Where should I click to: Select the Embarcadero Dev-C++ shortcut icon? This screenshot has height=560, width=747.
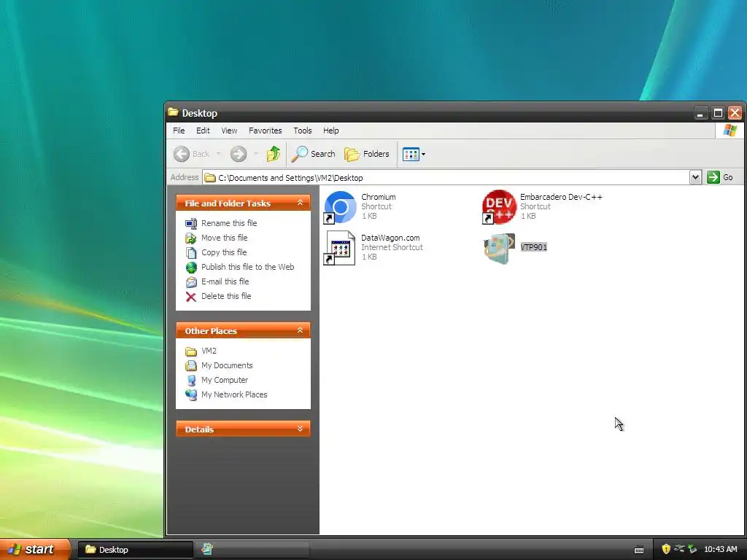click(x=499, y=207)
